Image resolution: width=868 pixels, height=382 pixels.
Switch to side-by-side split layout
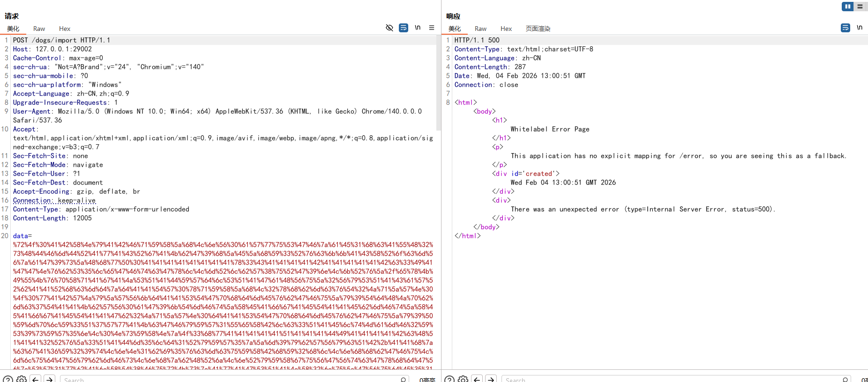click(847, 7)
